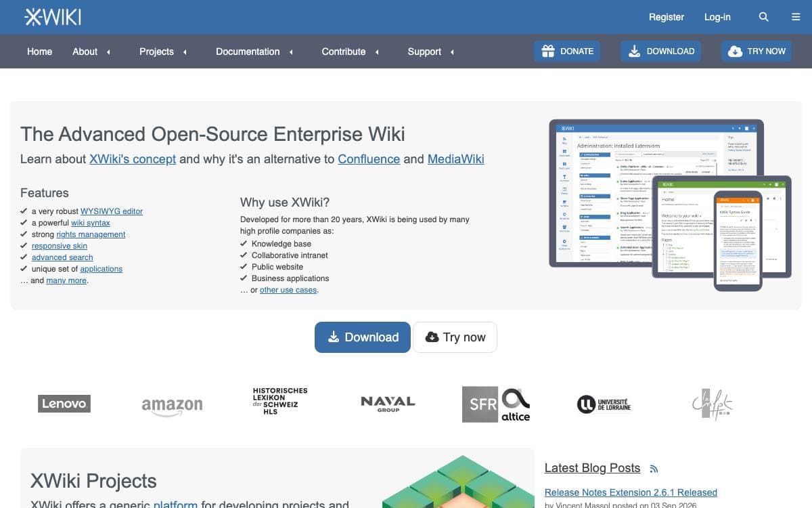The image size is (812, 508).
Task: Expand the Projects menu arrow
Action: pyautogui.click(x=185, y=52)
